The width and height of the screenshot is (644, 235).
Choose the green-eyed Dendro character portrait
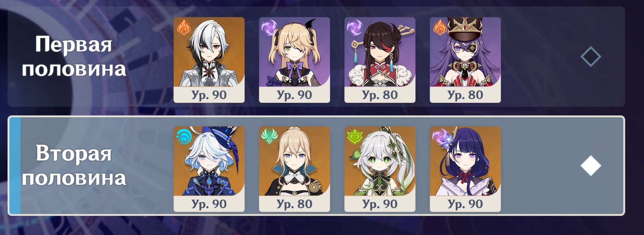pos(380,169)
